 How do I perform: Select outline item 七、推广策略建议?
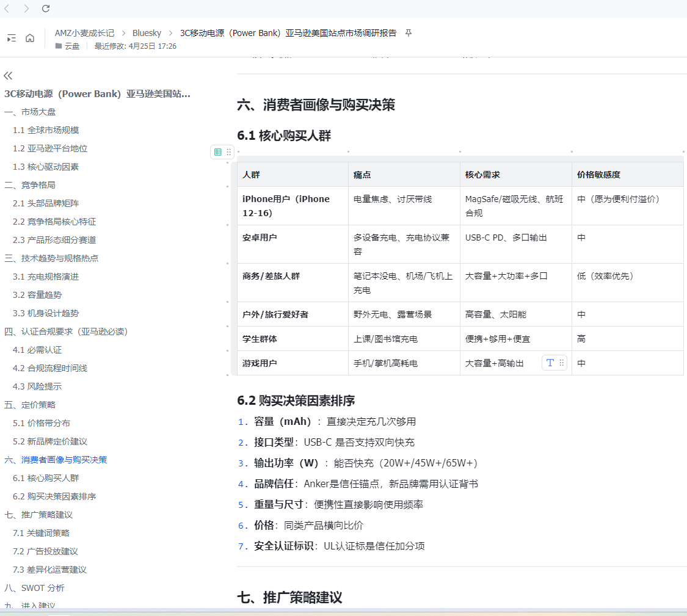click(x=38, y=515)
